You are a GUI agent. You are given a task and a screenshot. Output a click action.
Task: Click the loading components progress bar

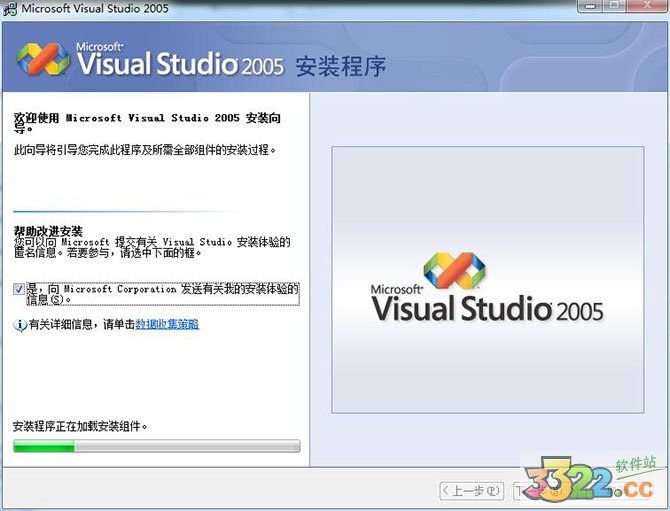(157, 446)
